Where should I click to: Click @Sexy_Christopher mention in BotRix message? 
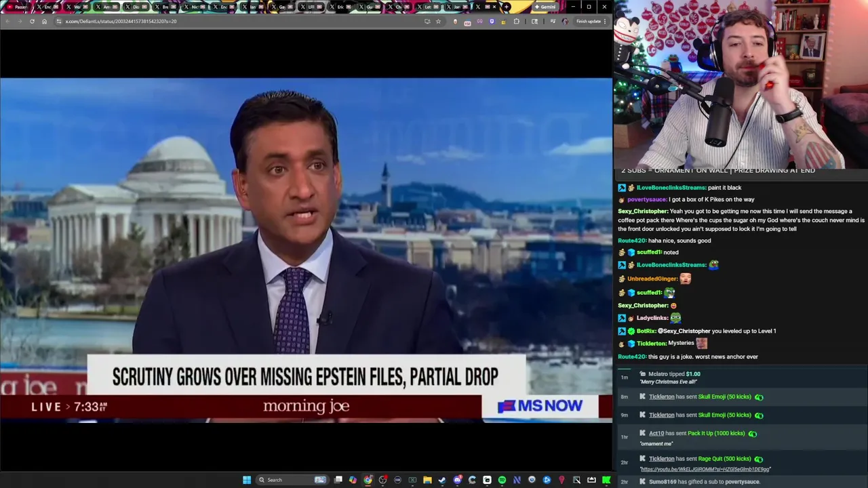click(x=684, y=331)
